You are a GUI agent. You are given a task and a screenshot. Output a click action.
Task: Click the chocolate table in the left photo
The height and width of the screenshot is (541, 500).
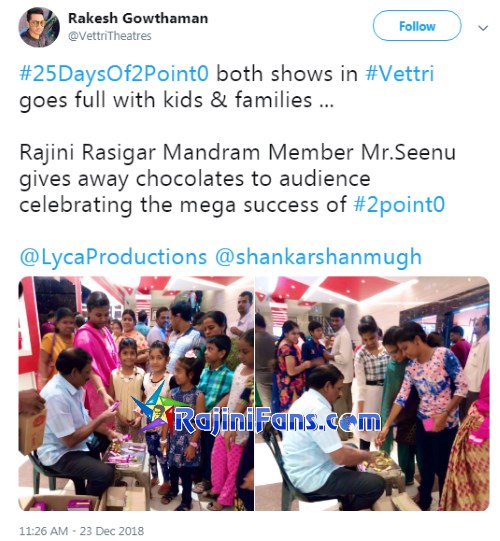126,459
